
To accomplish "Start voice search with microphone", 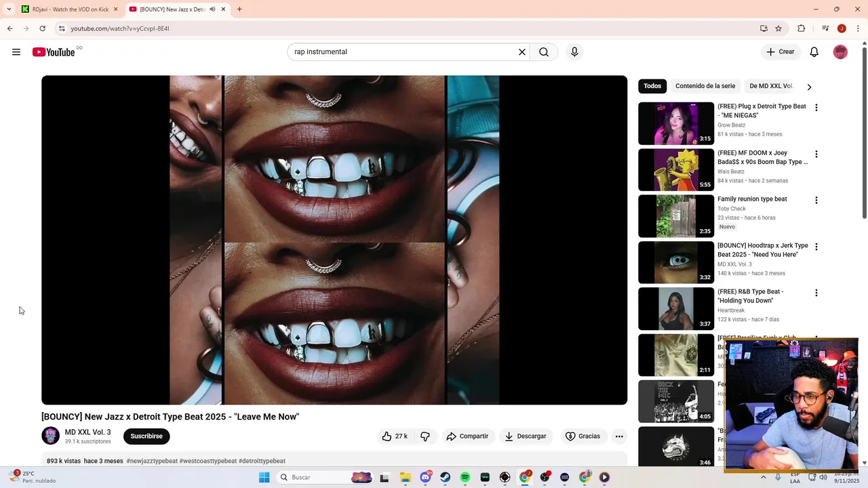I will coord(574,52).
